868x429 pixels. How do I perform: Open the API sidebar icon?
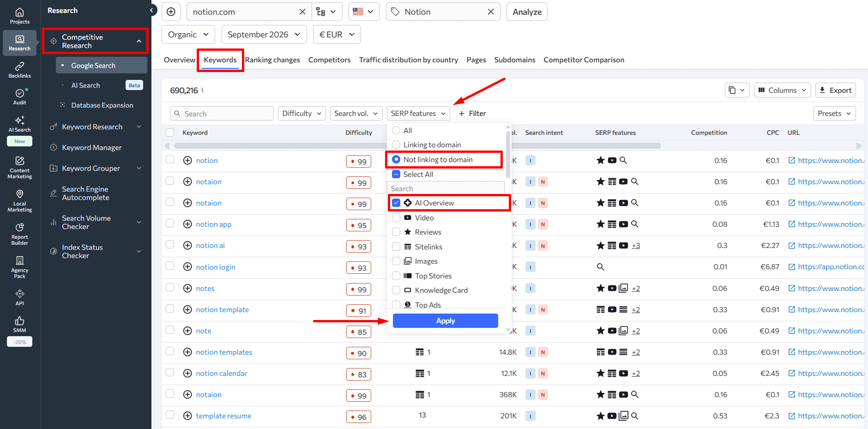(19, 297)
